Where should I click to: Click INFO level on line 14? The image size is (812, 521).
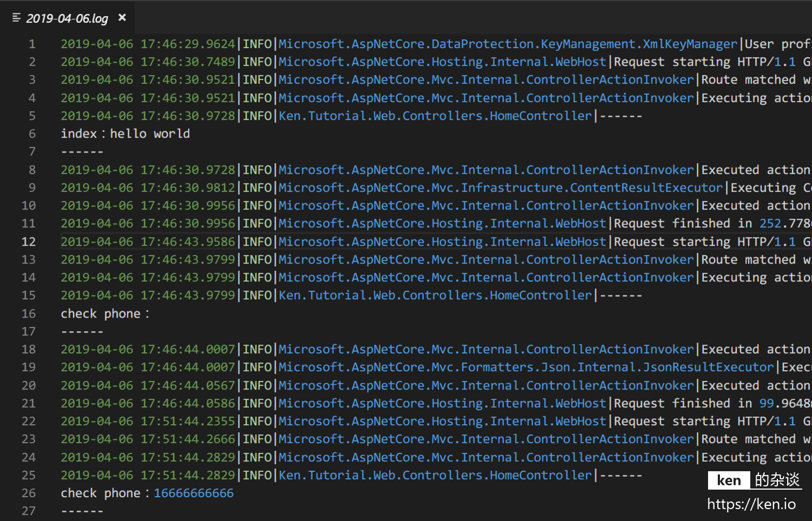point(257,278)
